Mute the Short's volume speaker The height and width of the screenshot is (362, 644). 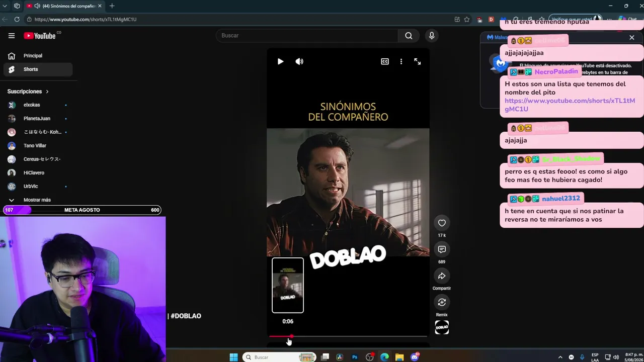coord(299,61)
